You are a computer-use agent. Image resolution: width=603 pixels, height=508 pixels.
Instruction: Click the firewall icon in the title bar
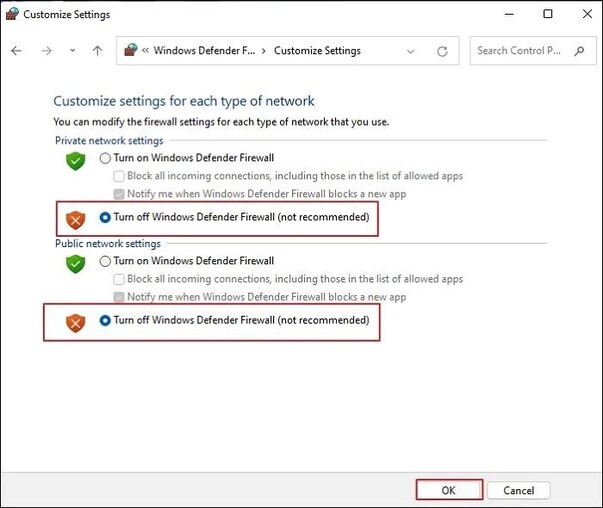pyautogui.click(x=12, y=15)
